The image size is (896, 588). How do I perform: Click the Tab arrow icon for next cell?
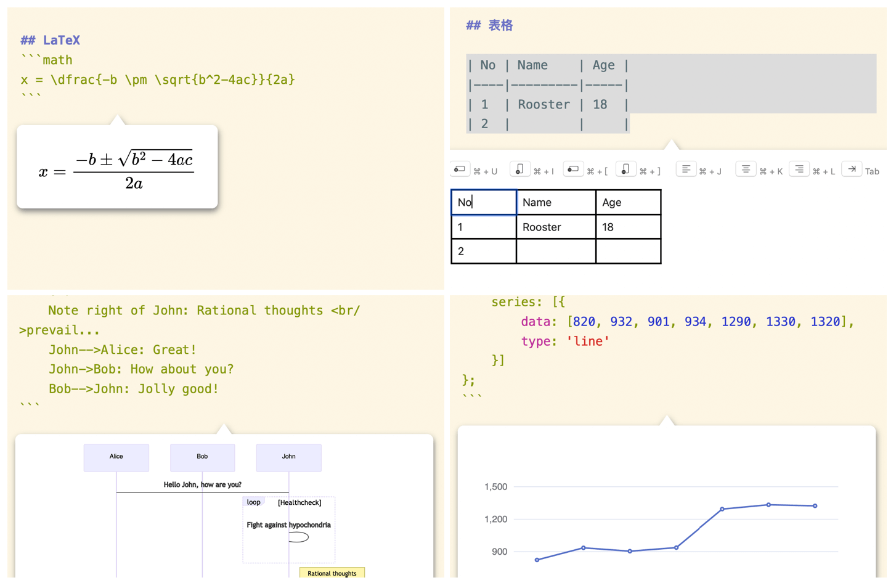point(852,169)
